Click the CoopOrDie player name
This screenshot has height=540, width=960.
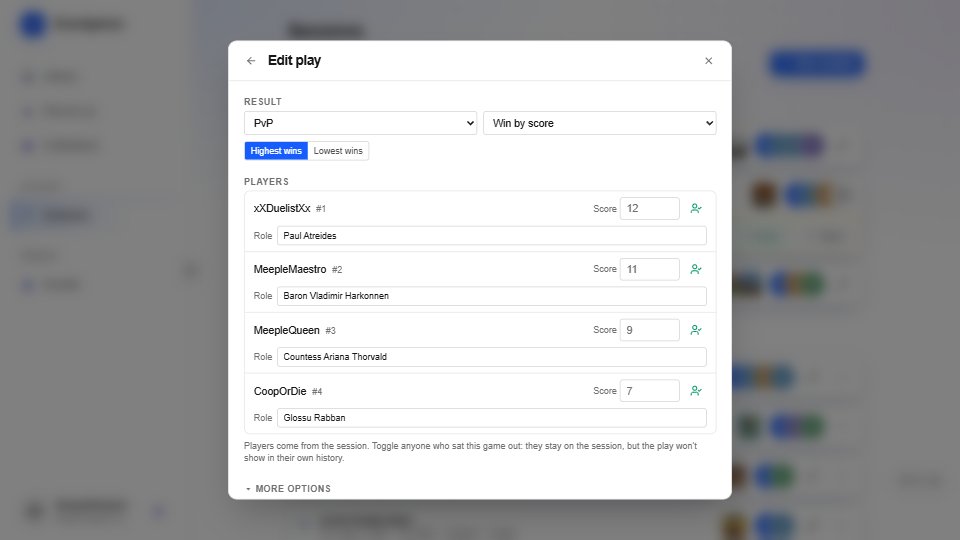click(280, 391)
